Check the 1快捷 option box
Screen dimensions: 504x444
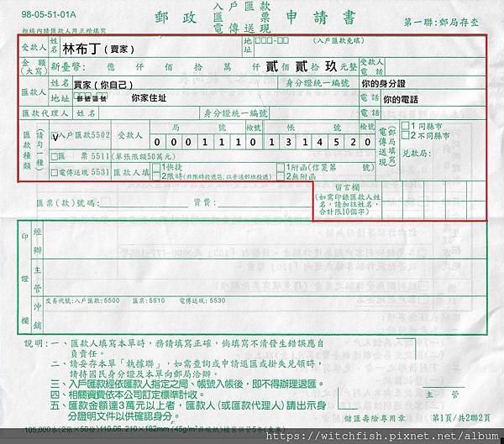point(156,167)
